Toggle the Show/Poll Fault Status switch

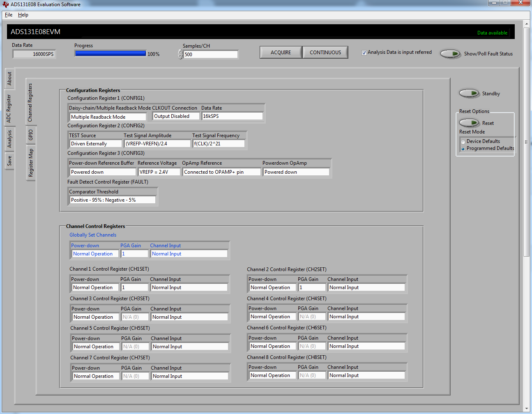450,54
